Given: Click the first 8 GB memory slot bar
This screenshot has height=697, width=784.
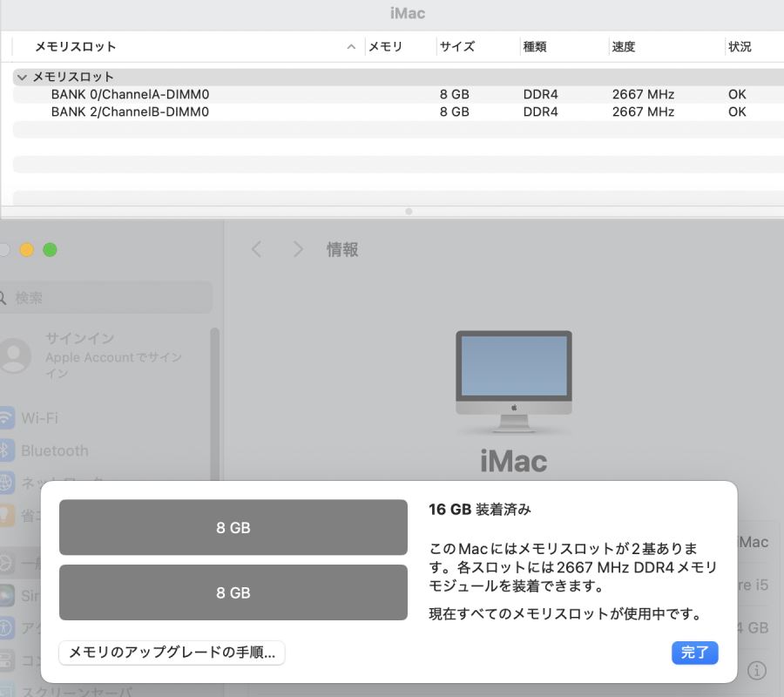Looking at the screenshot, I should click(233, 527).
